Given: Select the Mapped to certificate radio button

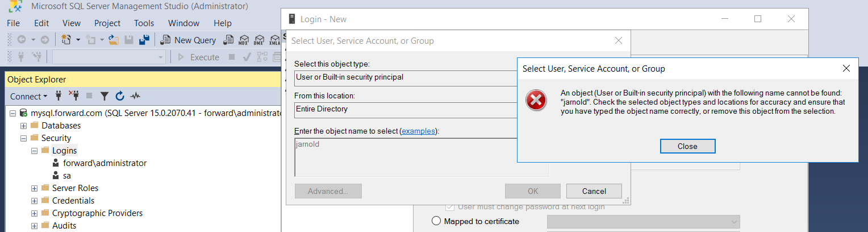Looking at the screenshot, I should (x=437, y=221).
